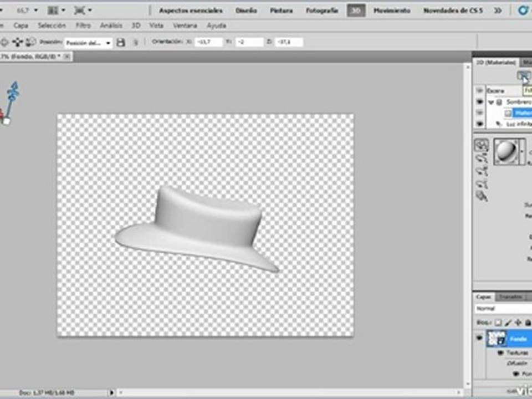Click the Orientación Y input field
Viewport: 532px width, 399px height.
[249, 42]
